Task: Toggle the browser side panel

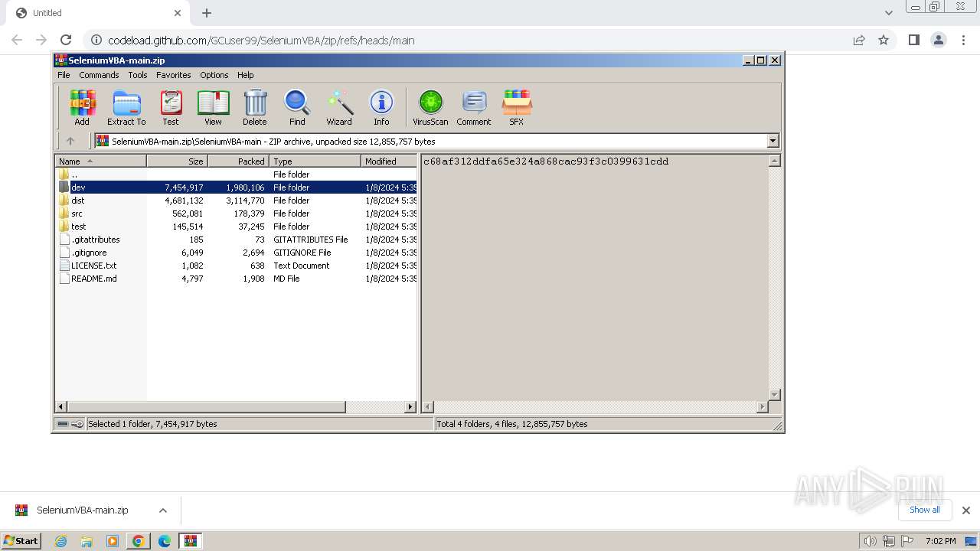Action: pos(913,40)
